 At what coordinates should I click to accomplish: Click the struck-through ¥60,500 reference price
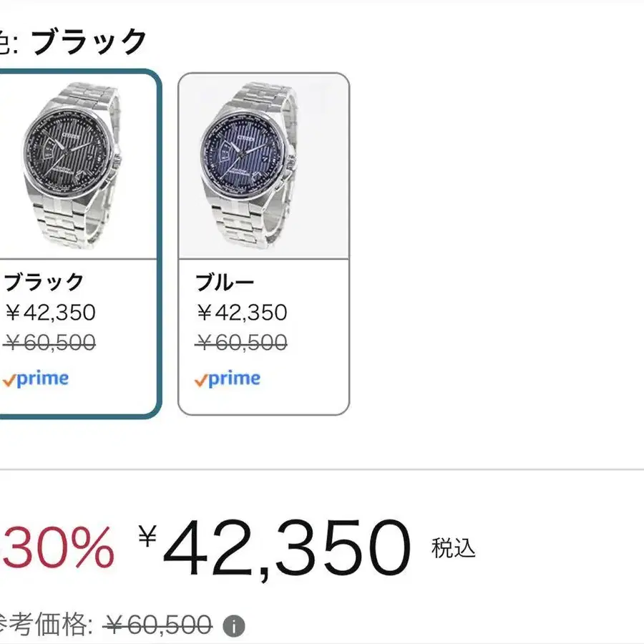[x=157, y=625]
